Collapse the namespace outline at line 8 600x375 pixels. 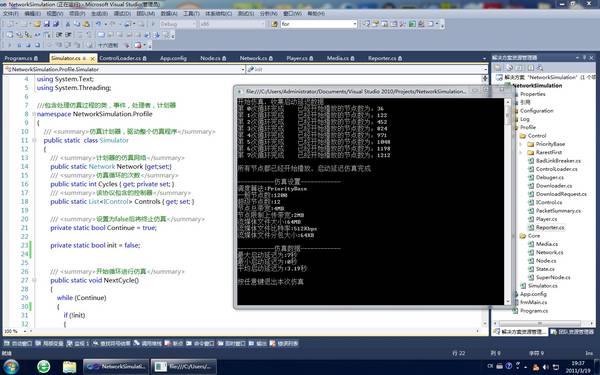(x=34, y=114)
